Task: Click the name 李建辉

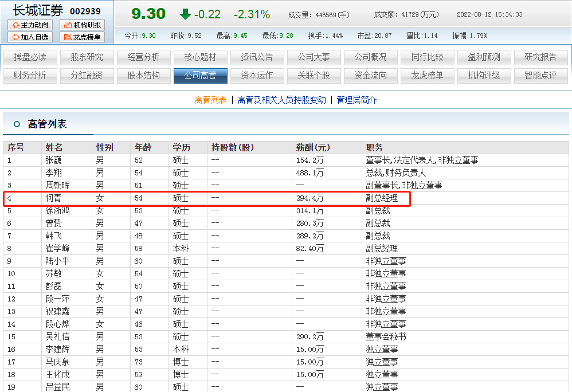Action: click(x=58, y=350)
